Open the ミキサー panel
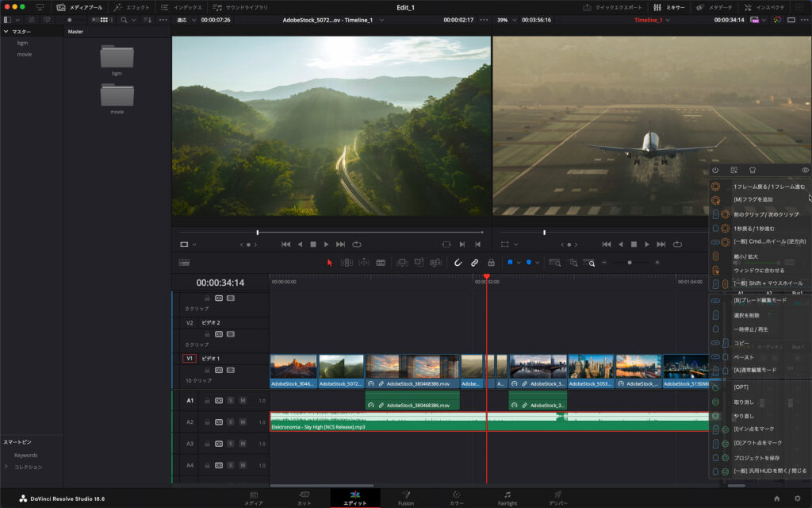 (x=669, y=7)
